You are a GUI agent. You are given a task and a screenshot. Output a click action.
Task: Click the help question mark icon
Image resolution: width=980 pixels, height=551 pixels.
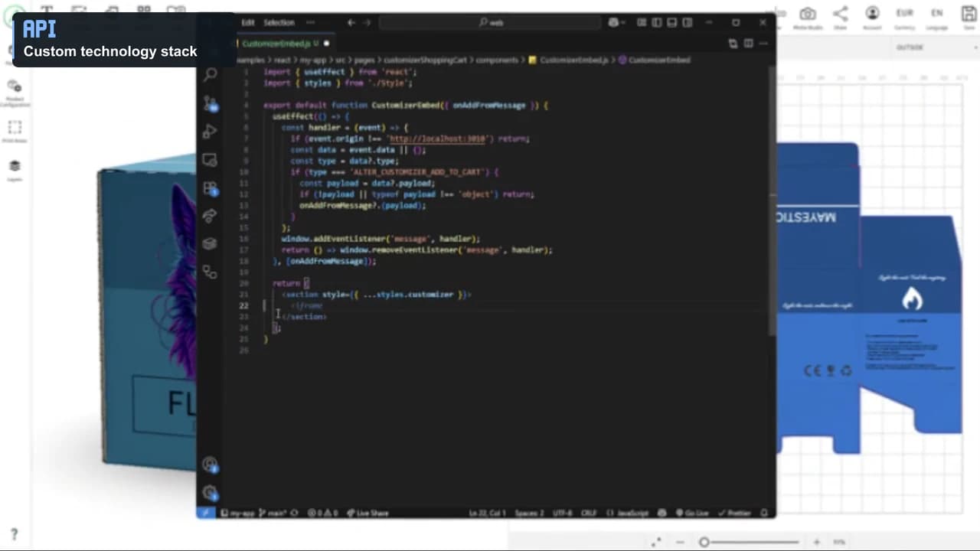[14, 534]
